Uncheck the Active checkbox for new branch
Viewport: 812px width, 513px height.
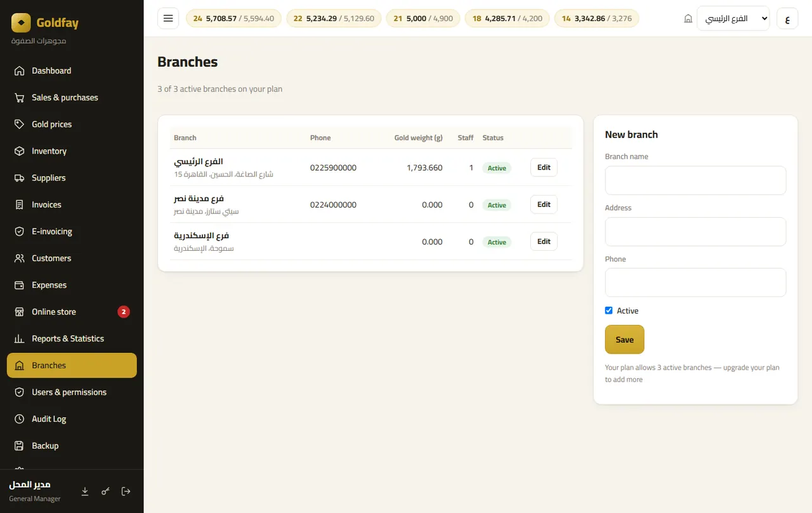[609, 310]
